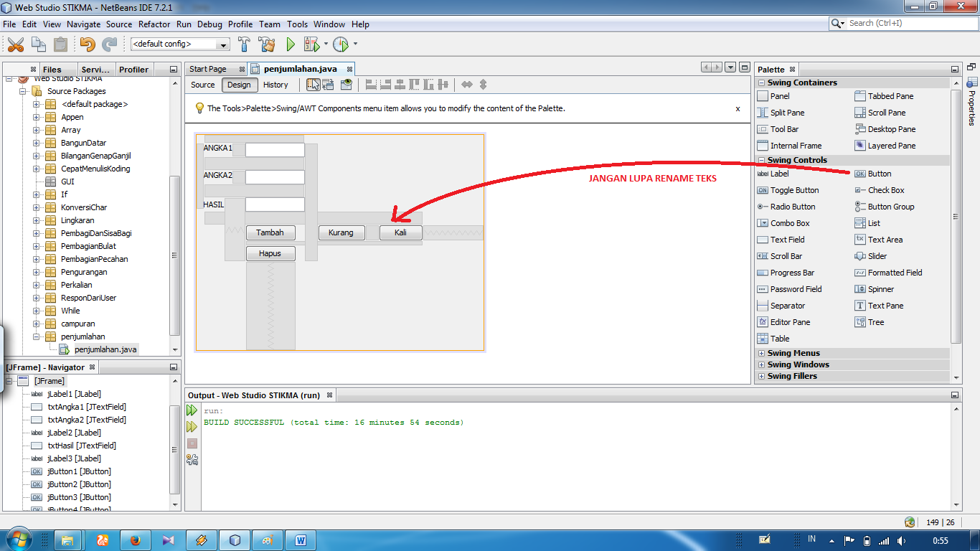Select the Toggle Button palette entry

tap(793, 190)
